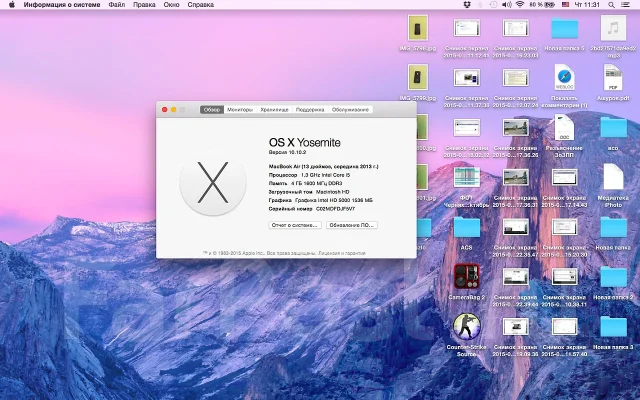Open the Окно menu
The image size is (640, 400).
pyautogui.click(x=171, y=5)
